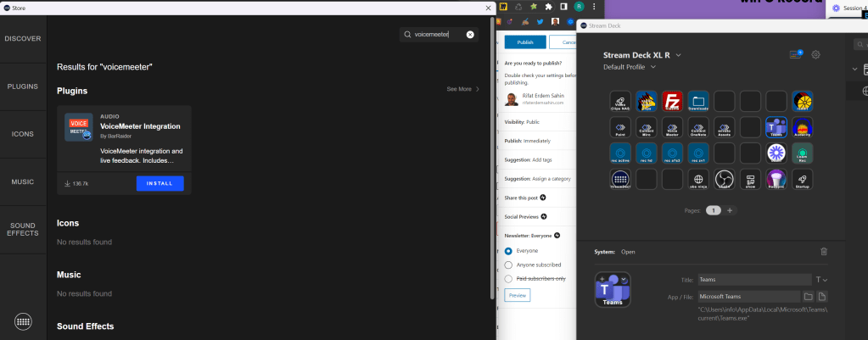Image resolution: width=868 pixels, height=340 pixels.
Task: Open the Music section in Store
Action: pos(23,182)
